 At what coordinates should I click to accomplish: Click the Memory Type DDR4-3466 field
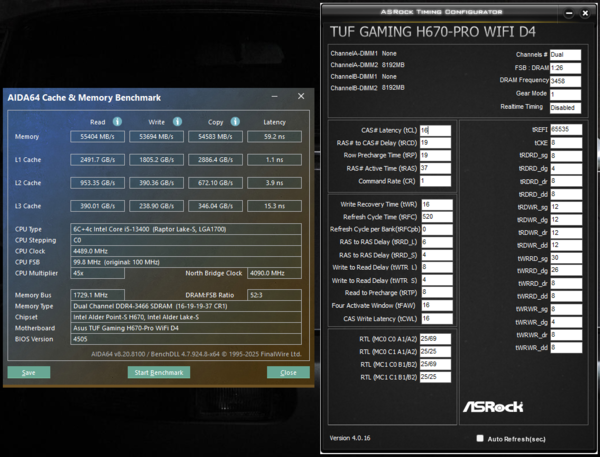pyautogui.click(x=186, y=306)
